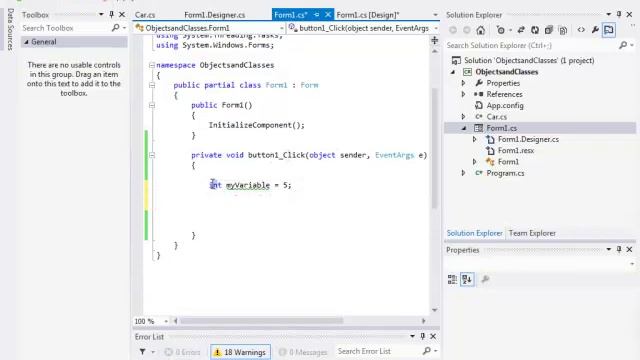640x360 pixels.
Task: Click Alphabetical sort icon in Properties panel
Action: click(467, 279)
